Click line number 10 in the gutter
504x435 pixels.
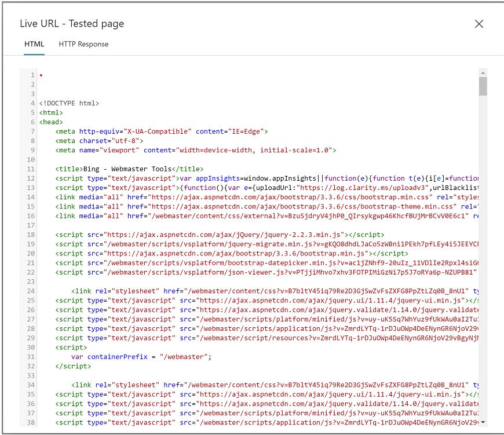(31, 159)
